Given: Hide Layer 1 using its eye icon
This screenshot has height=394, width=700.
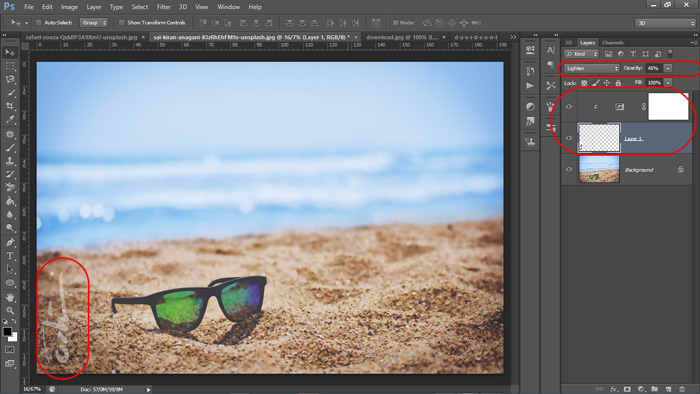Looking at the screenshot, I should 569,138.
